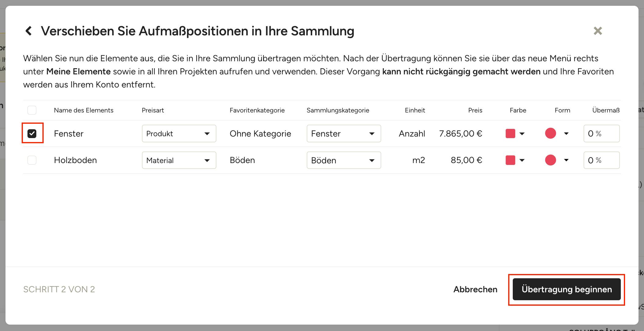
Task: Click the Übermaß percent field for Holzboden
Action: pos(602,160)
